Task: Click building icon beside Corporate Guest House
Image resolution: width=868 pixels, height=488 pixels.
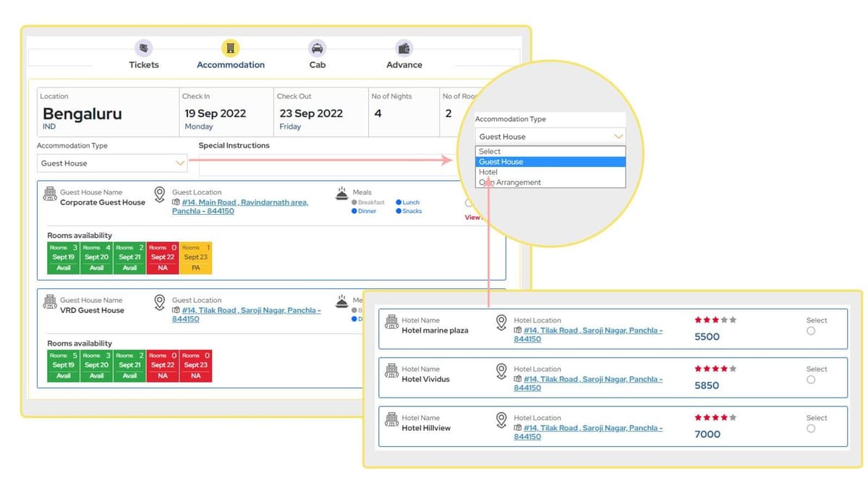Action: (50, 194)
